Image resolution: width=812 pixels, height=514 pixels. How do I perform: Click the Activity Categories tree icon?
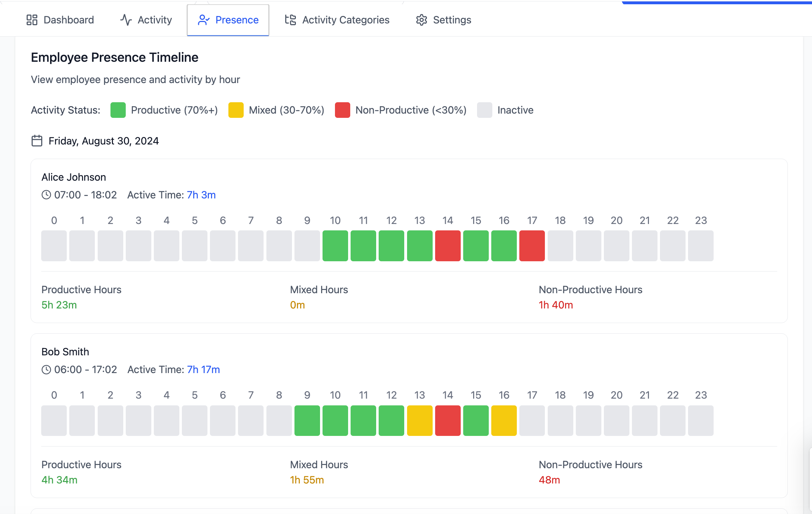click(291, 20)
